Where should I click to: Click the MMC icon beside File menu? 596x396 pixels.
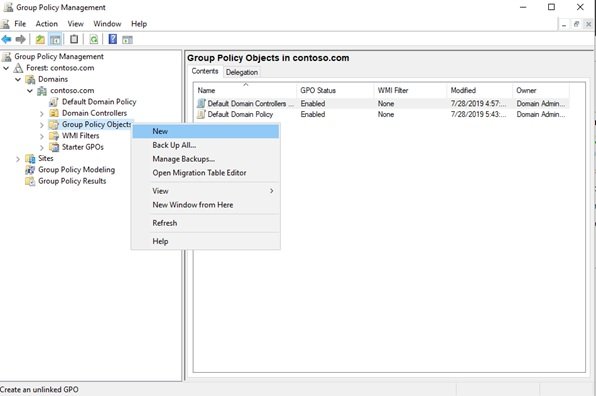point(5,24)
